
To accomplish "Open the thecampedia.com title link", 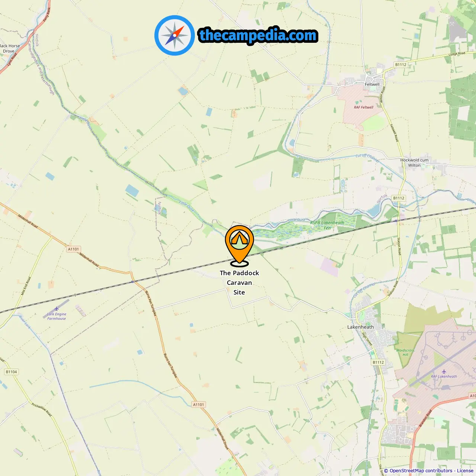I will pos(258,35).
